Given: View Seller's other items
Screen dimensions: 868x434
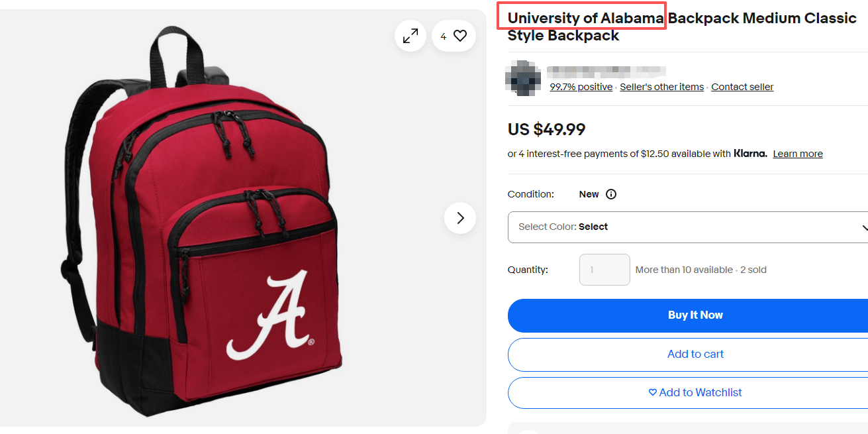Looking at the screenshot, I should pos(661,87).
